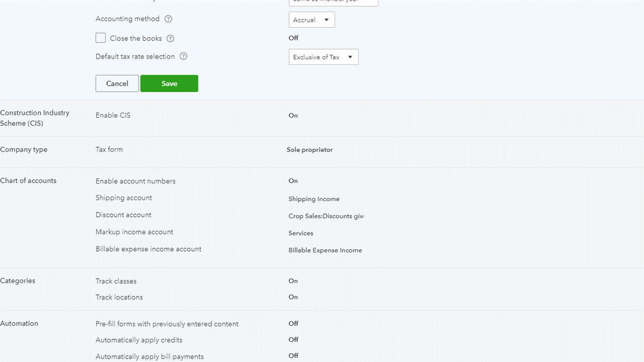Viewport: 644px width, 362px height.
Task: Click the Markup income account Services value
Action: (x=300, y=233)
